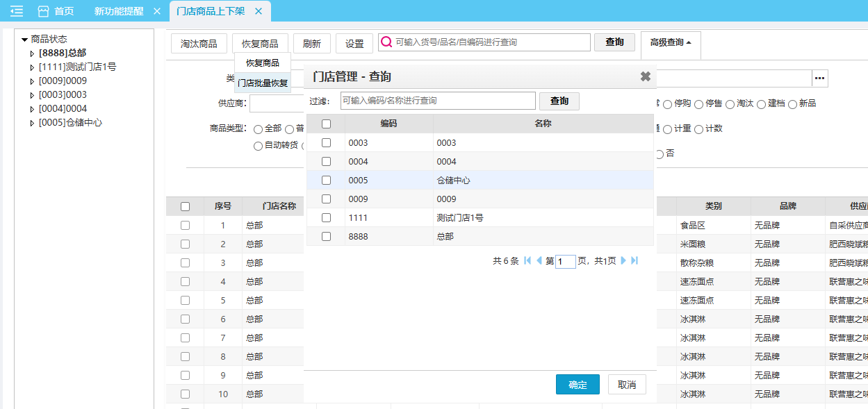This screenshot has width=868, height=409.
Task: Close the 门店管理 查询 dialog
Action: [x=645, y=76]
